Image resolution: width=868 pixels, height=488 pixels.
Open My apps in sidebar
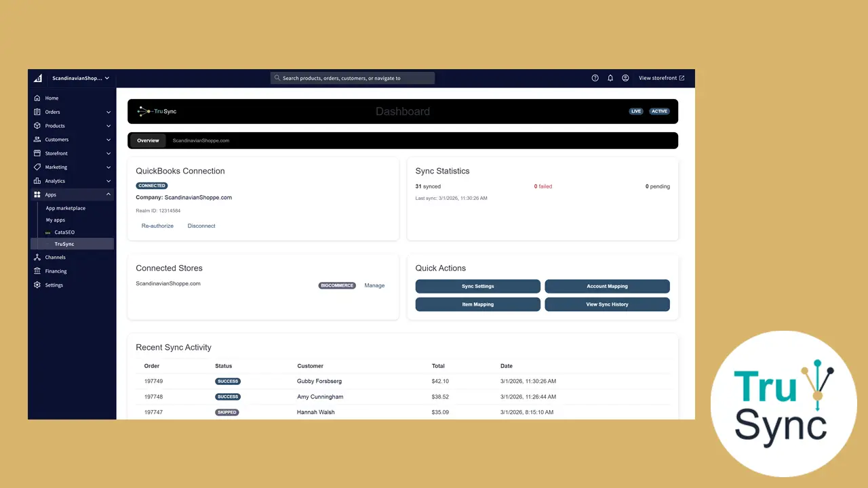point(56,220)
